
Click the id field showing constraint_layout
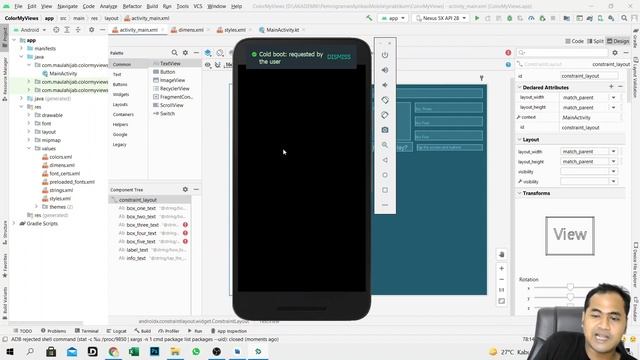pyautogui.click(x=589, y=76)
